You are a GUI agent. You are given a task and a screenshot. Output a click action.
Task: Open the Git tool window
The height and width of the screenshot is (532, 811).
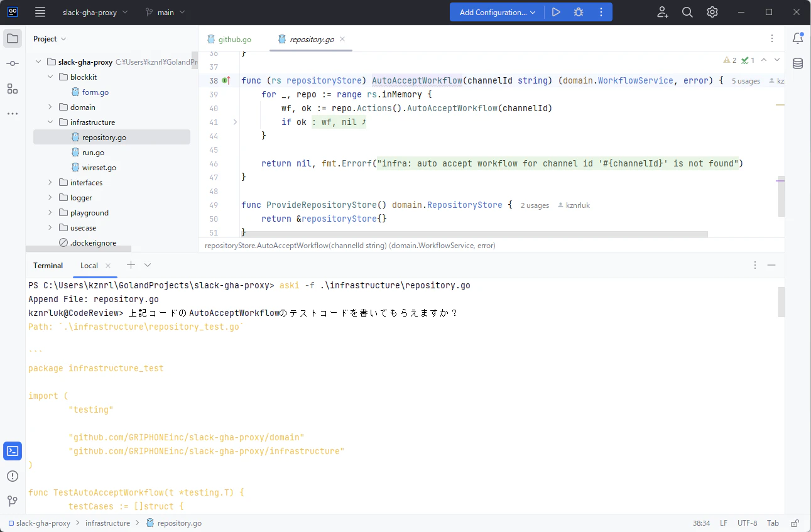pyautogui.click(x=13, y=501)
